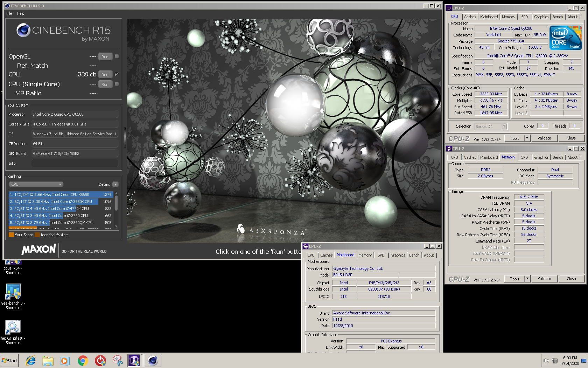Click the Start button
This screenshot has width=588, height=368.
tap(10, 361)
